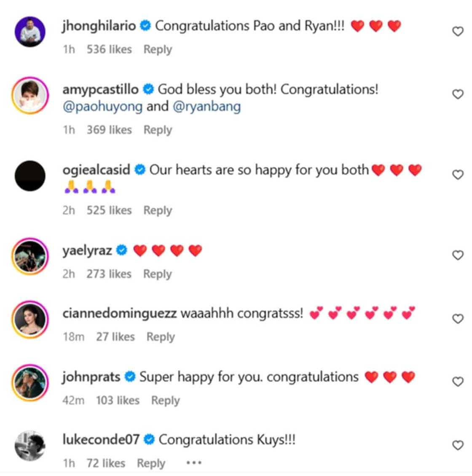Open the lukeconde07 username link
This screenshot has width=472, height=476.
coord(101,439)
